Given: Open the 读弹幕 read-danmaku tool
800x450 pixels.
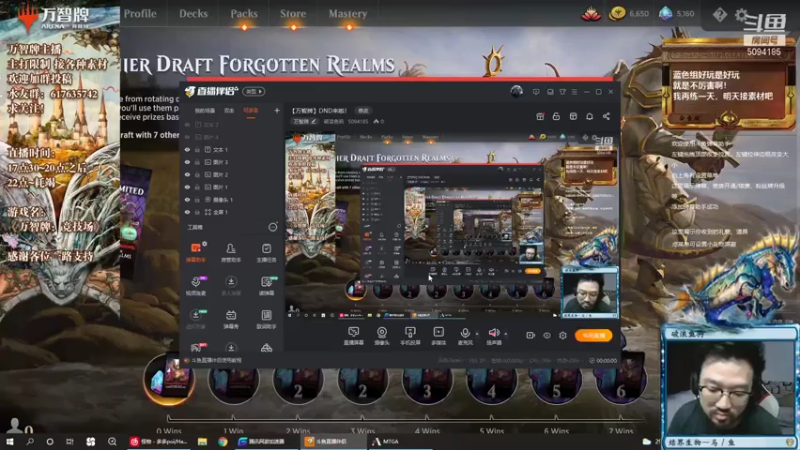Looking at the screenshot, I should [266, 286].
